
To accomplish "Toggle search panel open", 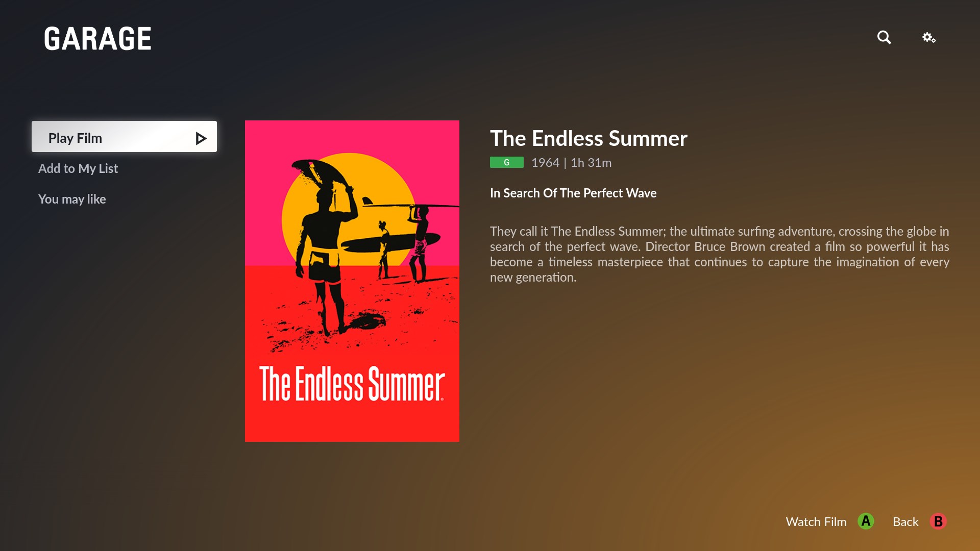I will point(885,37).
